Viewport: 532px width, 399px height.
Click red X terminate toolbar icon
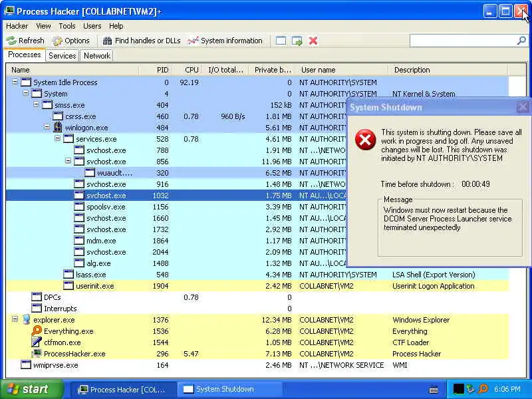click(x=313, y=41)
